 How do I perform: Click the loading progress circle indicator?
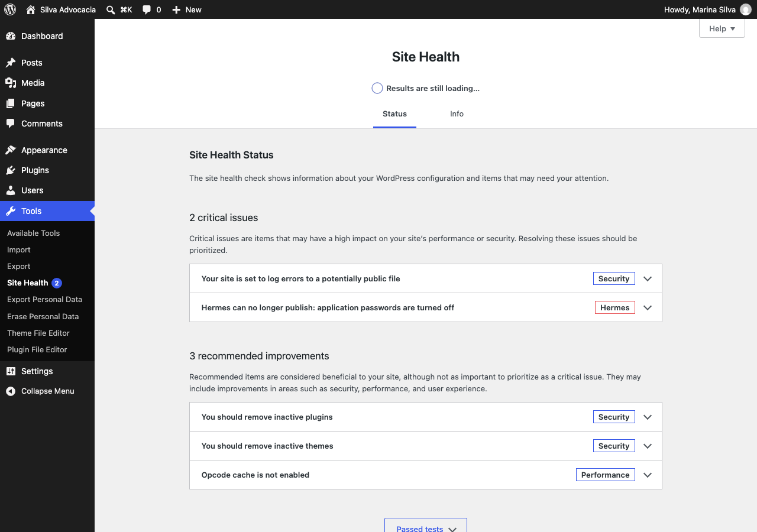pos(377,88)
